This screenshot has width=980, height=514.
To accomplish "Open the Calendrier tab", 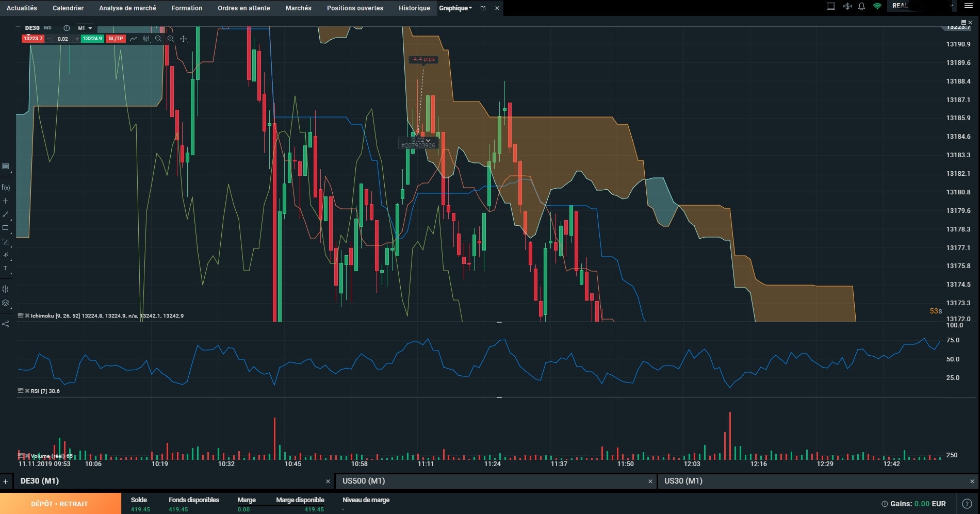I will coord(68,8).
